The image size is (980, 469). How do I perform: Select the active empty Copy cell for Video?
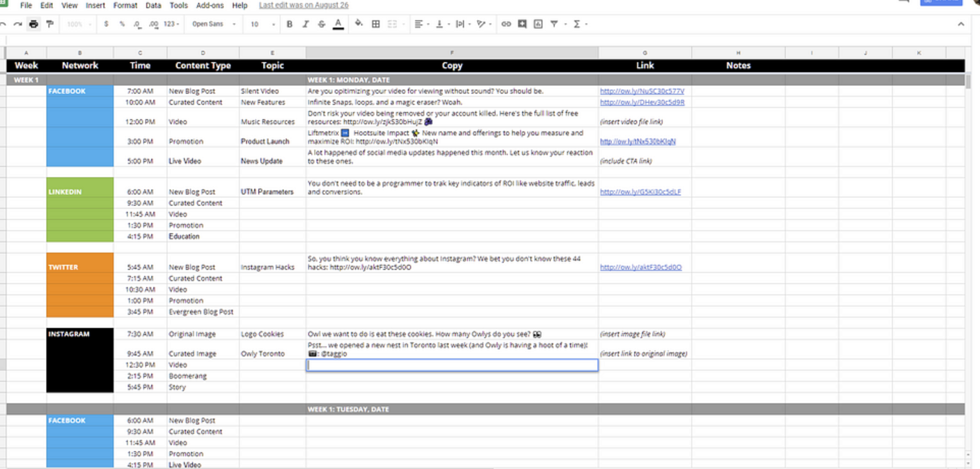click(452, 365)
